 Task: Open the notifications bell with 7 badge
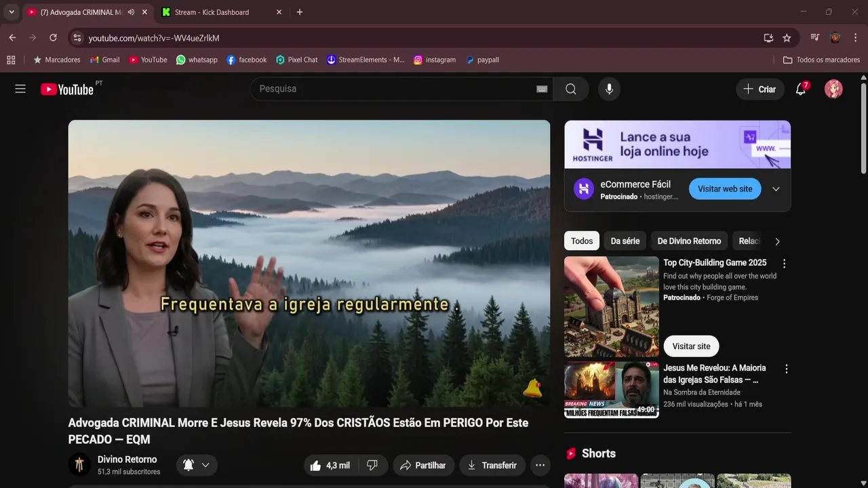[x=801, y=89]
